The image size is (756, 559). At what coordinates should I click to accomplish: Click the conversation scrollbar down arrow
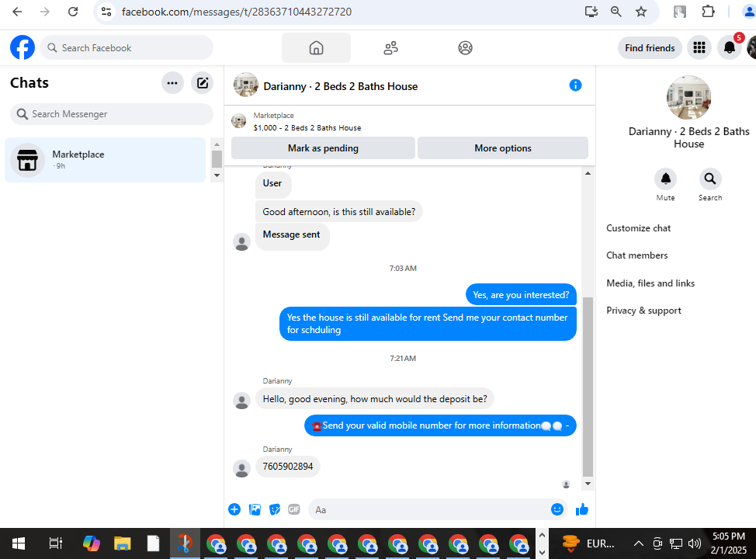pyautogui.click(x=588, y=484)
